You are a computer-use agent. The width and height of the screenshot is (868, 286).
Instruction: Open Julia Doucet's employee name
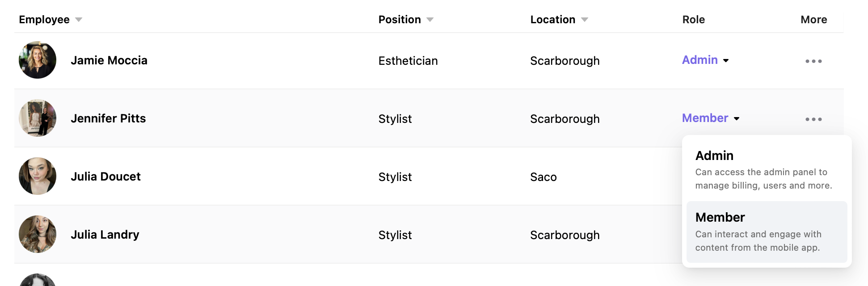click(105, 177)
